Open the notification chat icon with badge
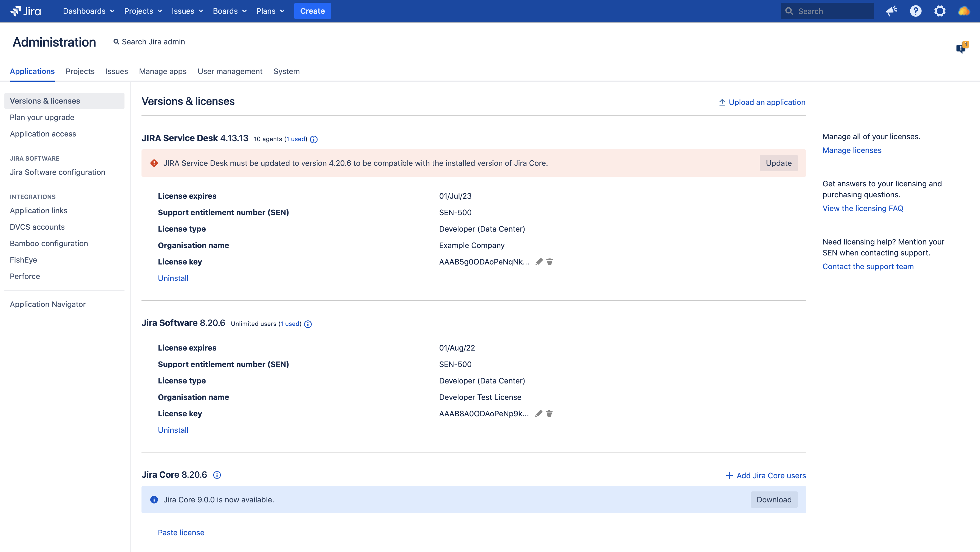Viewport: 980px width, 552px height. [961, 47]
